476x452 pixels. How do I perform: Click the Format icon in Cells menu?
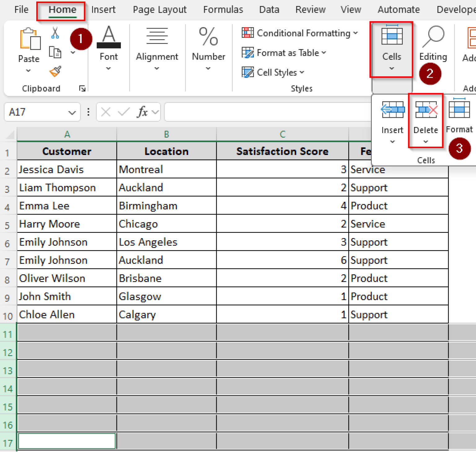(x=459, y=109)
